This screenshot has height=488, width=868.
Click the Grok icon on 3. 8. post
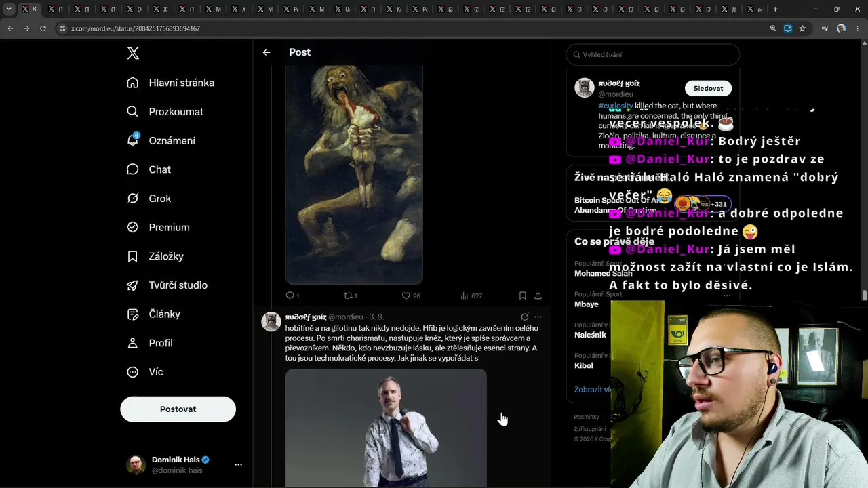(524, 317)
